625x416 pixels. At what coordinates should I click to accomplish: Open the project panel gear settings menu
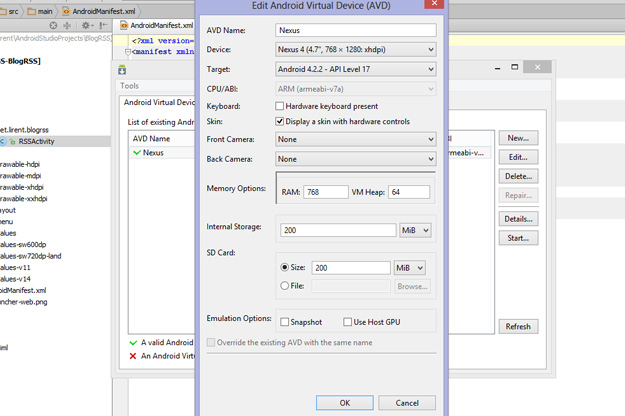(x=86, y=26)
